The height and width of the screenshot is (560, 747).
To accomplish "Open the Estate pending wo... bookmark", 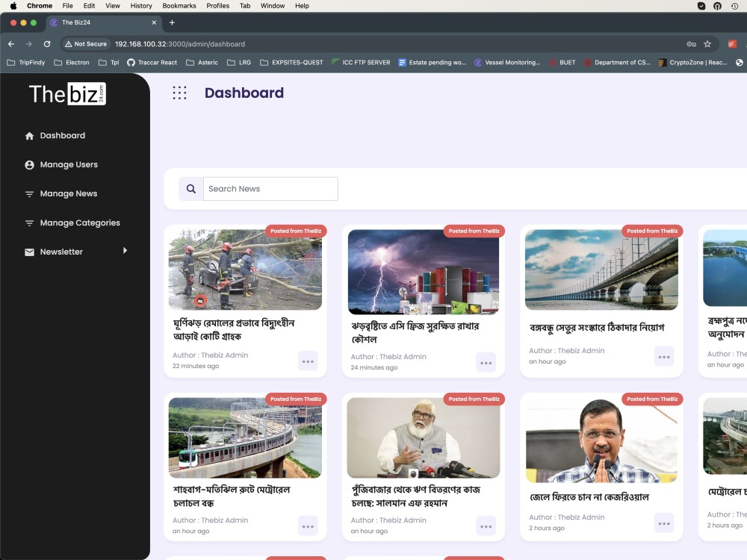I will [x=432, y=63].
